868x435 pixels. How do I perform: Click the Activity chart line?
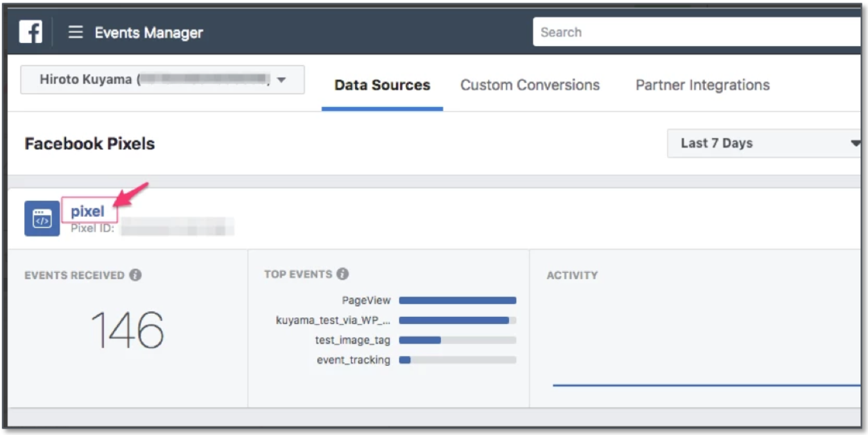click(706, 385)
